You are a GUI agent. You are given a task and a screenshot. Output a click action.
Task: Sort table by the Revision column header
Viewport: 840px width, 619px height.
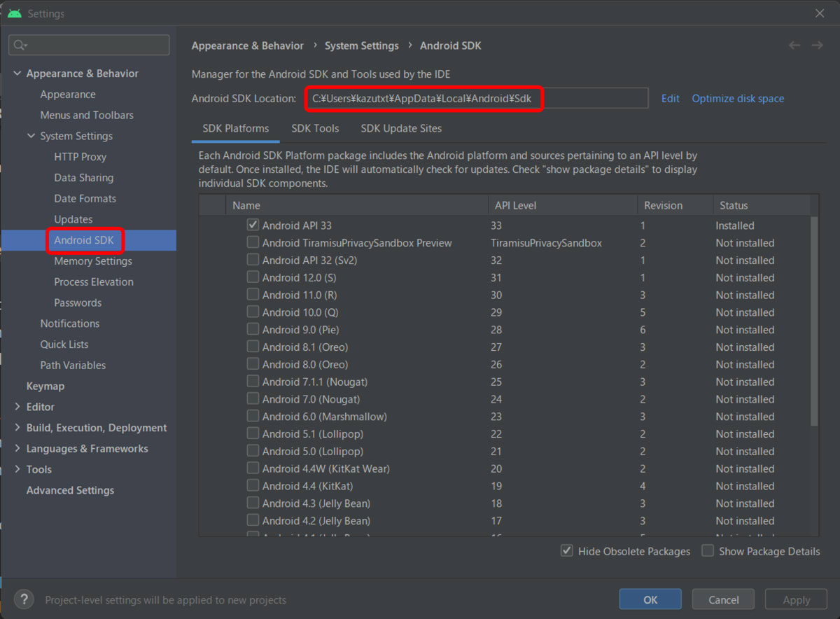pyautogui.click(x=675, y=205)
